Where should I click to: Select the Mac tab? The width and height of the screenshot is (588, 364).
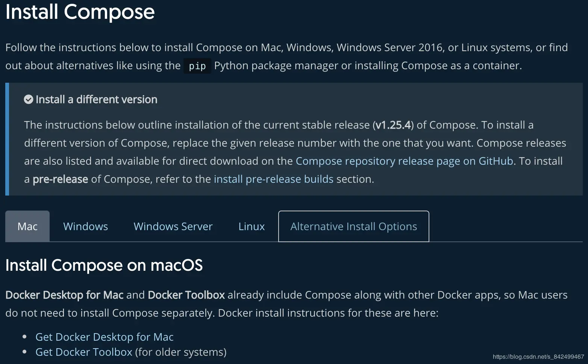[x=27, y=226]
